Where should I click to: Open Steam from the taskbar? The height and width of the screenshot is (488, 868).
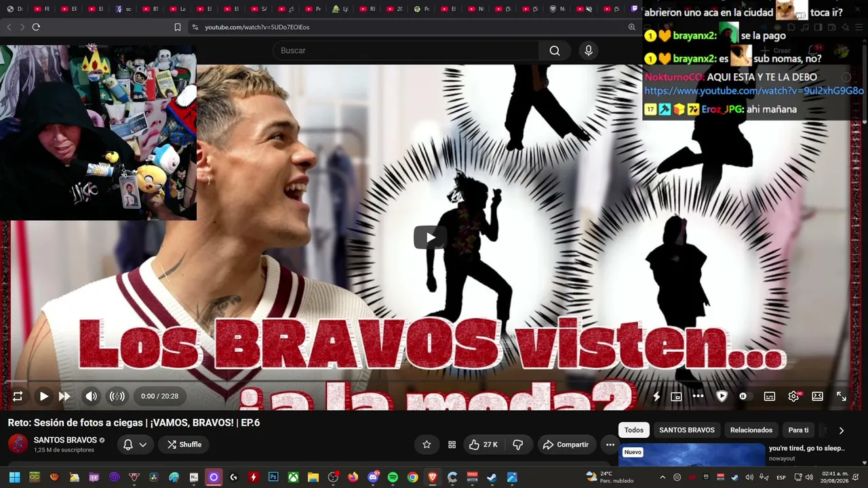[x=492, y=477]
